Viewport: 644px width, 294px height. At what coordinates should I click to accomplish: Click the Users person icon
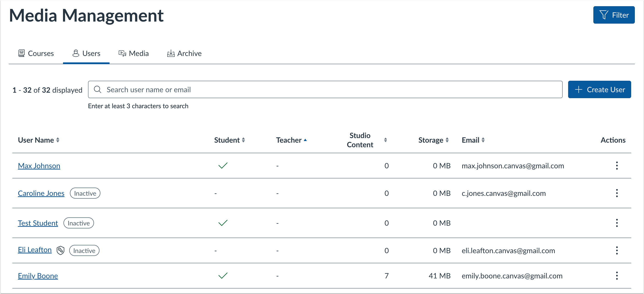(75, 53)
